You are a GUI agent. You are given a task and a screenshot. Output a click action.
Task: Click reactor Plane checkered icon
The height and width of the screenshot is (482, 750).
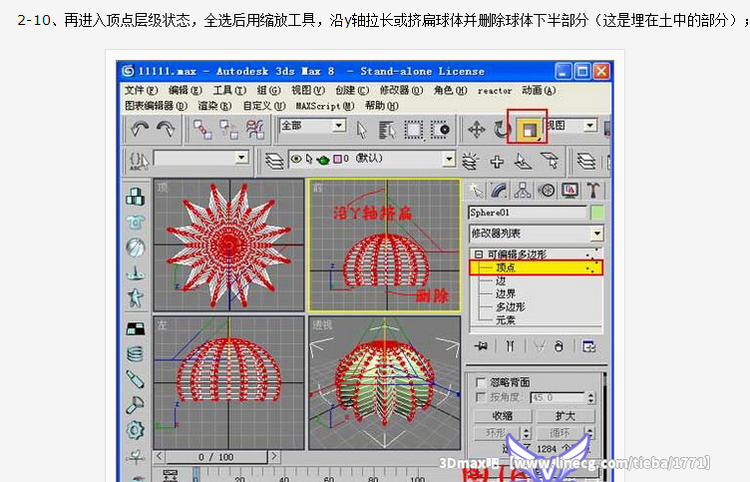click(135, 329)
